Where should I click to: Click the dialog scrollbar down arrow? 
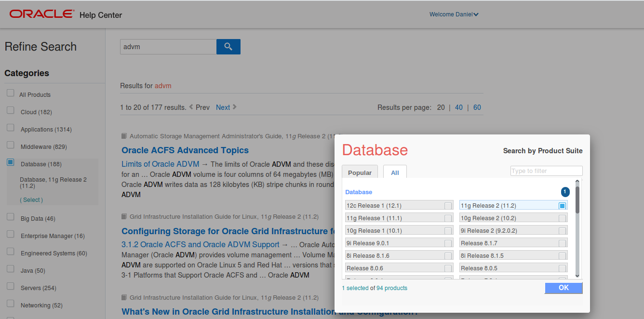point(577,276)
